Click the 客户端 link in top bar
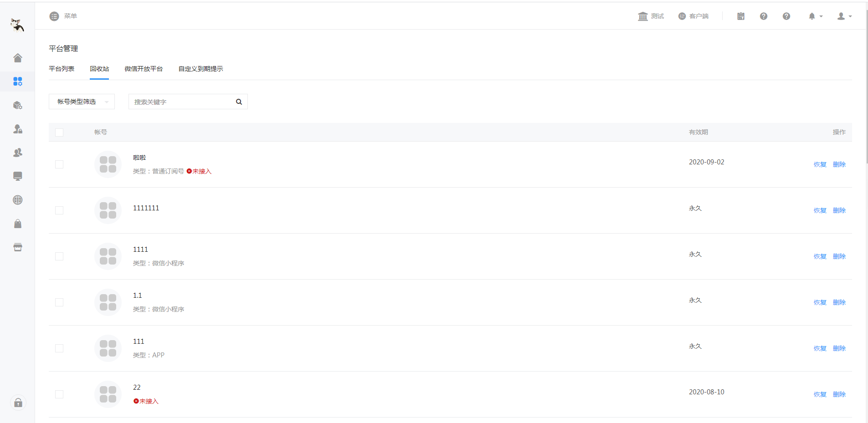868x423 pixels. coord(693,16)
